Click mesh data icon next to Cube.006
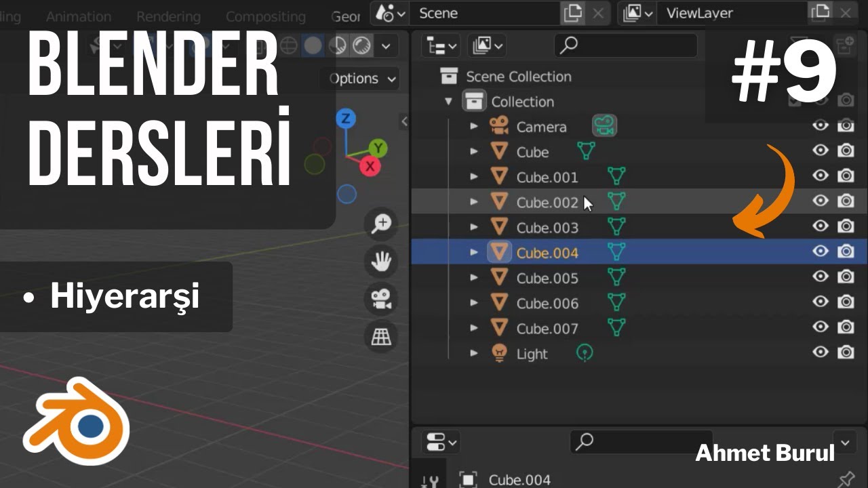This screenshot has width=868, height=488. click(616, 302)
